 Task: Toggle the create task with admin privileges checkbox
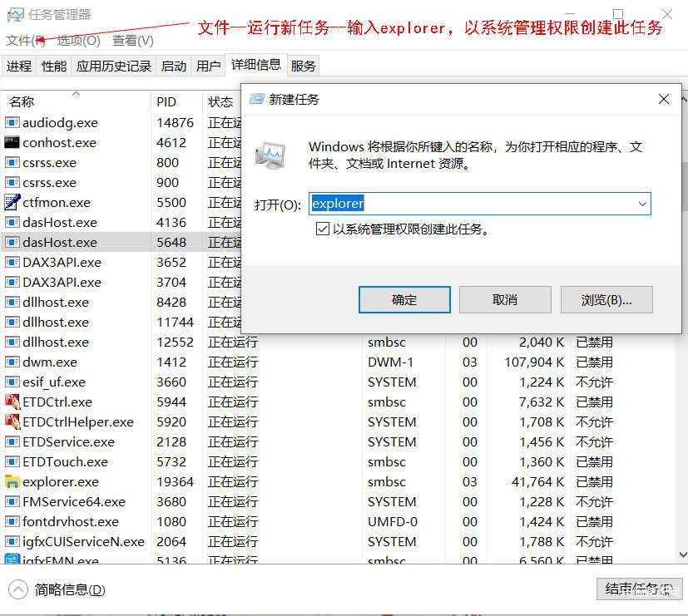323,229
